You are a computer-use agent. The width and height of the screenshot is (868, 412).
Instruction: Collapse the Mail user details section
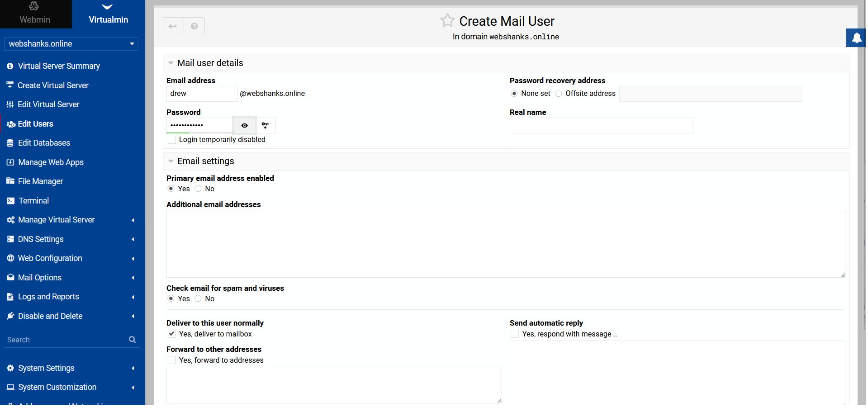(171, 63)
